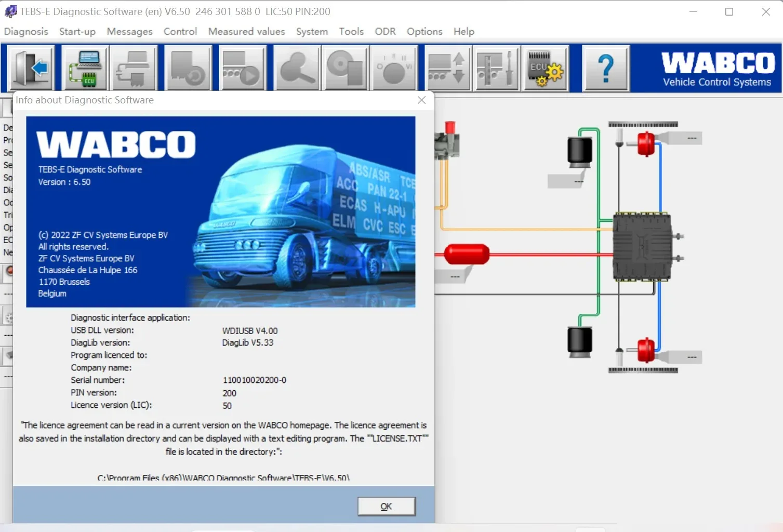
Task: Click the DiagLib V5.33 version text
Action: pos(247,343)
